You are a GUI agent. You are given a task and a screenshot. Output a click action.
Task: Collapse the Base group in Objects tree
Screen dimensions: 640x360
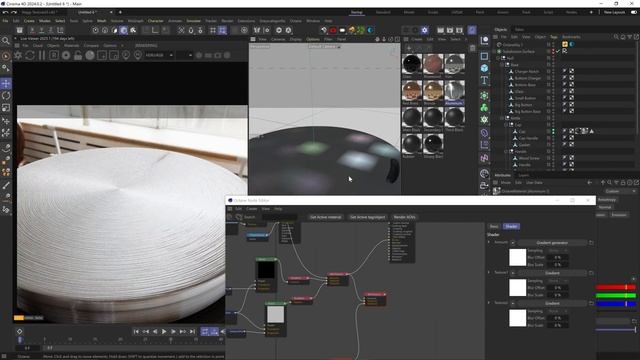click(x=502, y=65)
